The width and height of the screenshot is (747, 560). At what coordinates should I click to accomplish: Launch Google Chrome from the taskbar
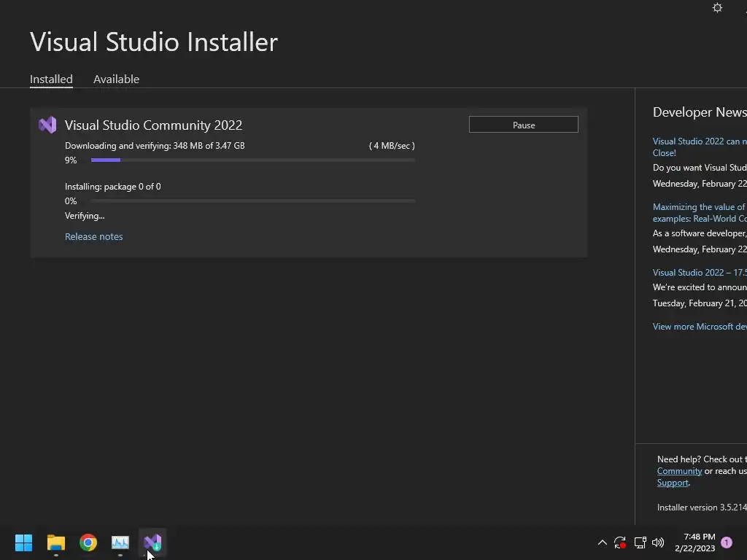coord(88,542)
